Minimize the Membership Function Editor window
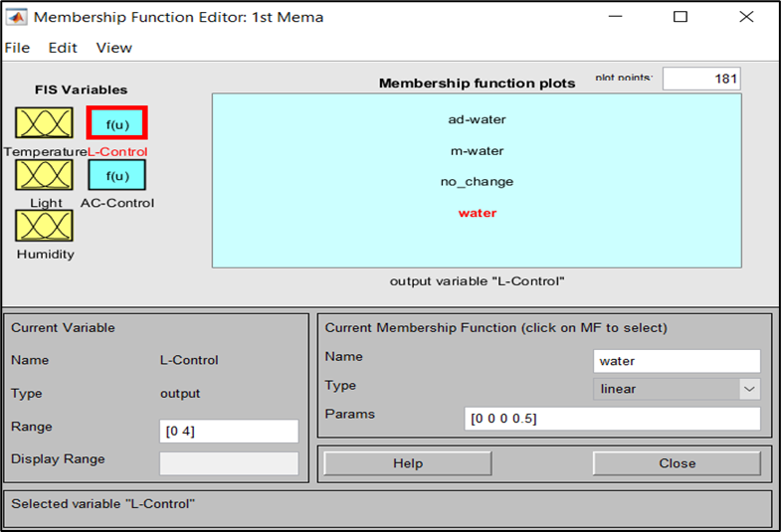 616,17
